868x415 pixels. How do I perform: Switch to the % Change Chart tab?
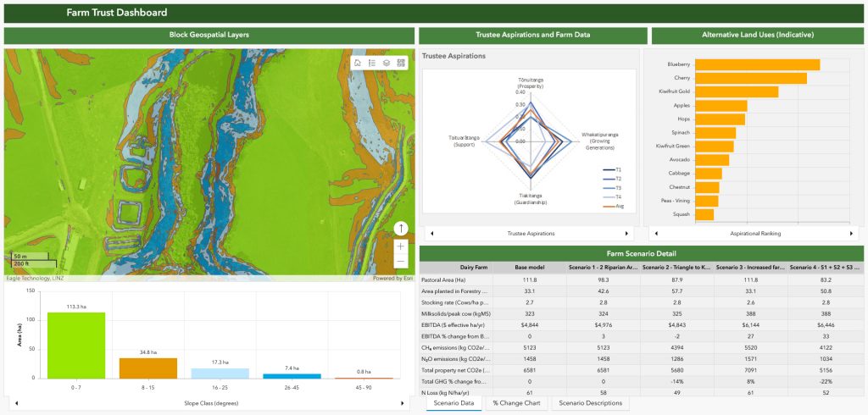pos(516,403)
